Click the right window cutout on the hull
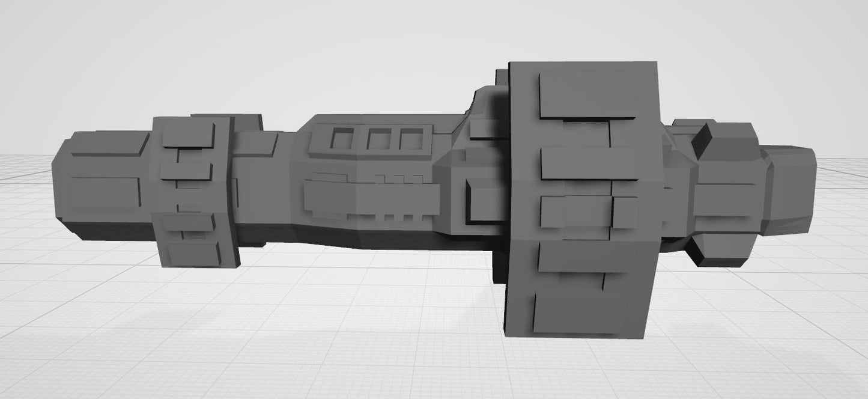Image resolution: width=868 pixels, height=399 pixels. click(411, 141)
